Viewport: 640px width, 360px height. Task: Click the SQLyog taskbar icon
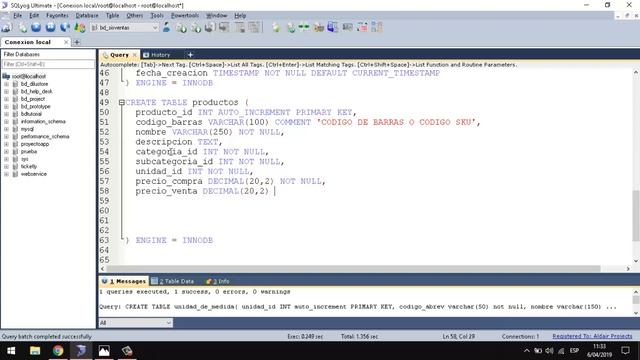pos(81,351)
